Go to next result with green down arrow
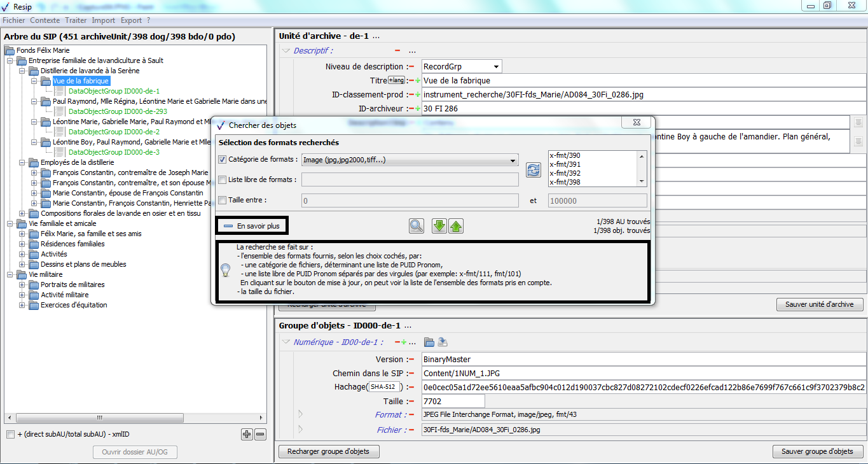Image resolution: width=868 pixels, height=464 pixels. [439, 226]
